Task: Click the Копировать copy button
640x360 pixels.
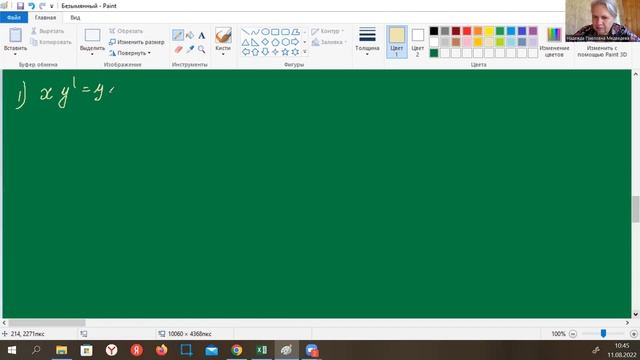Action: point(51,42)
